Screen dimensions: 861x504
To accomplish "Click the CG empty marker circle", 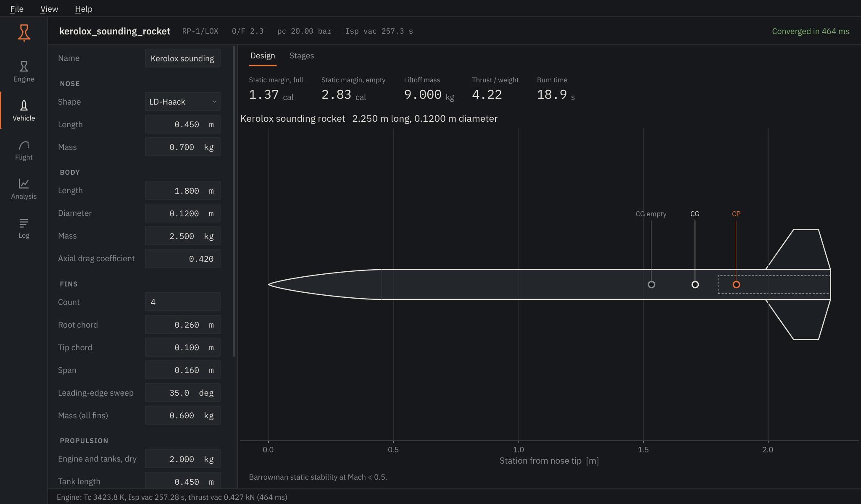I will [x=651, y=284].
